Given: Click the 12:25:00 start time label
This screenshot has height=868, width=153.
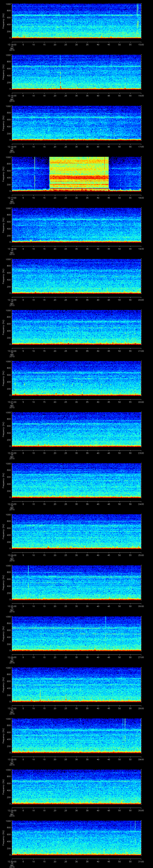Looking at the screenshot, I should 12,606.
